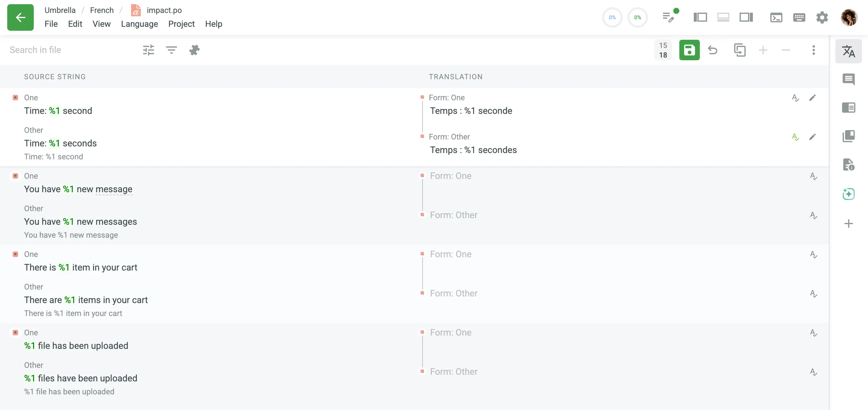Open the user avatar account menu
Screen dimensions: 868x410
(848, 17)
